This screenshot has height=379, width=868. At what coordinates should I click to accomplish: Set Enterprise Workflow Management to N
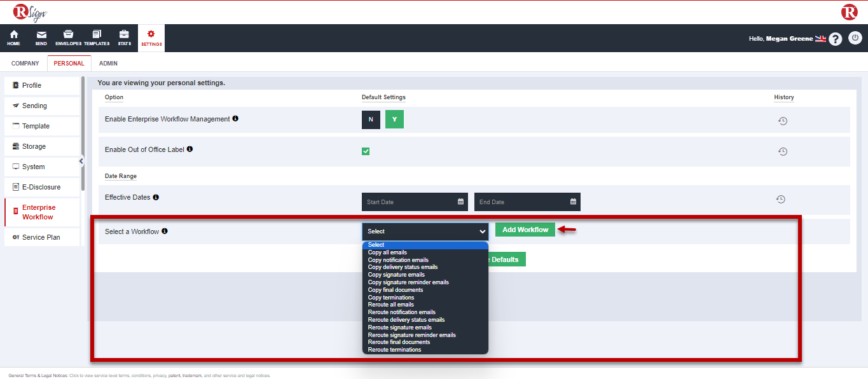pos(371,119)
